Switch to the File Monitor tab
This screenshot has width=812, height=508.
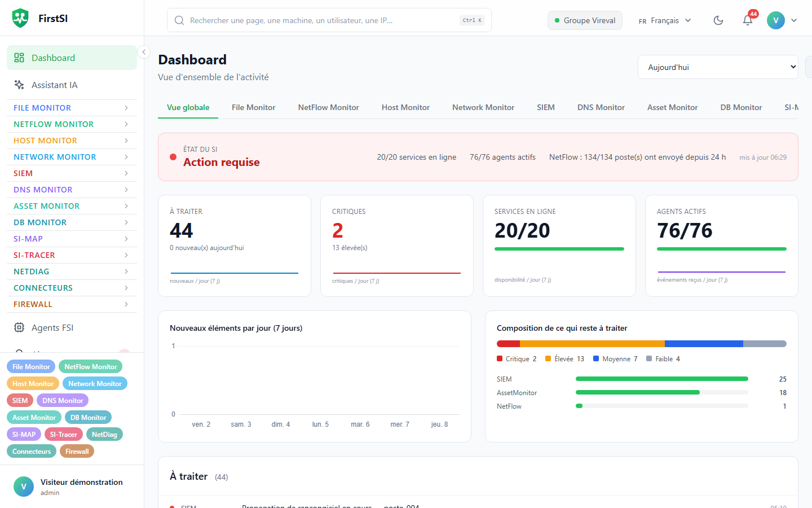coord(254,107)
